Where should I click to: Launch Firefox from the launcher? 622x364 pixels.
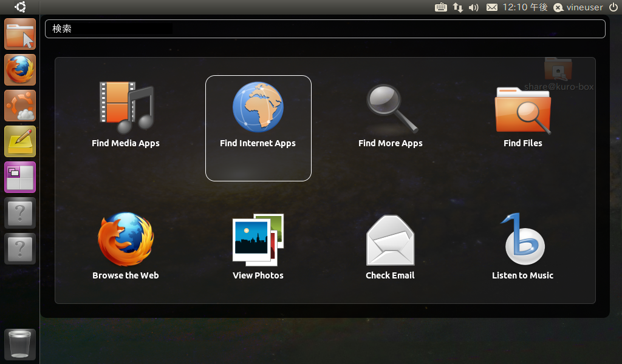click(20, 70)
